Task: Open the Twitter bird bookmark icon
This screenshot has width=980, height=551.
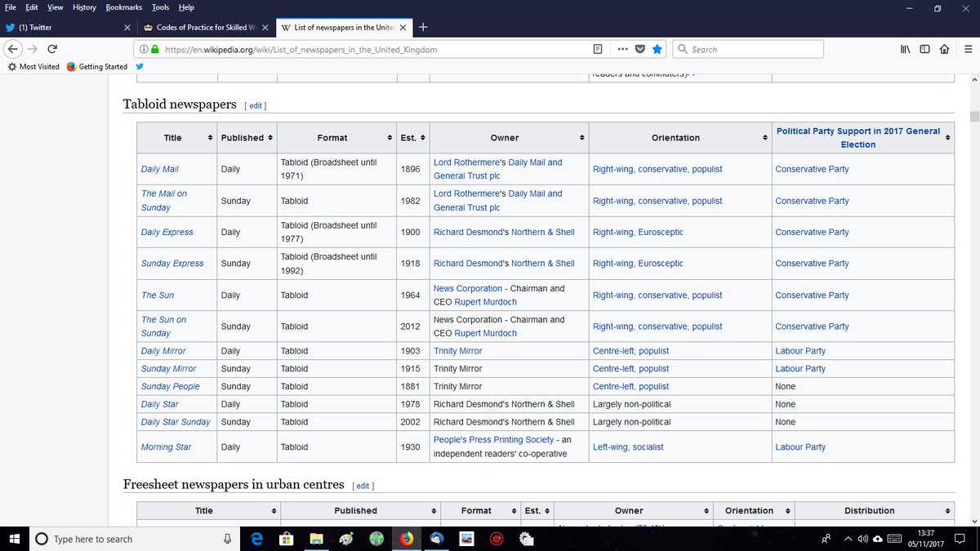Action: click(x=140, y=67)
